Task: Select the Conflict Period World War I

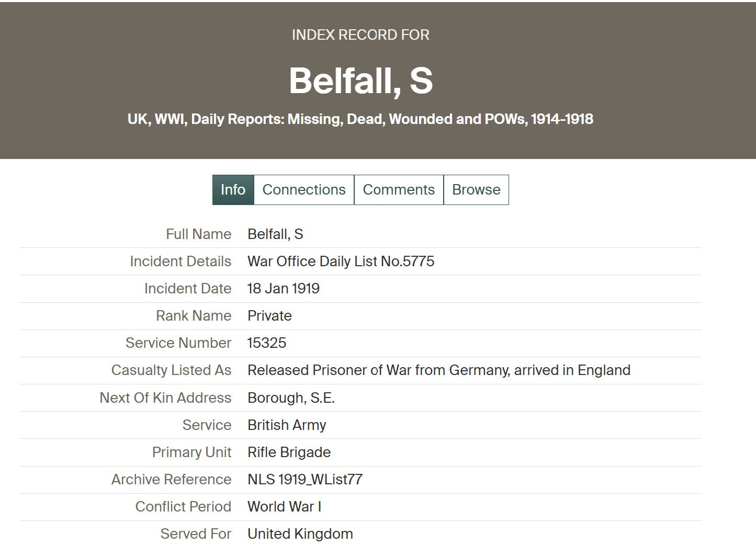Action: (285, 506)
